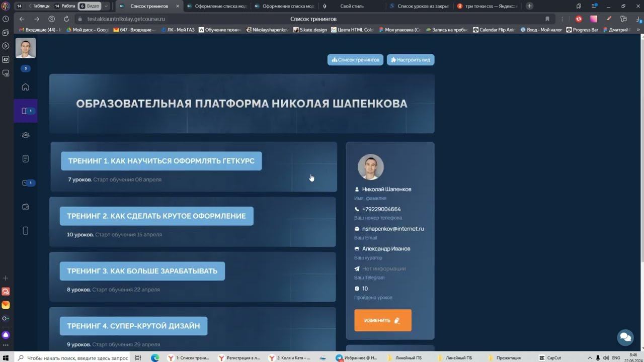This screenshot has width=644, height=362.
Task: Switch to the Работа tab group
Action: (65, 6)
